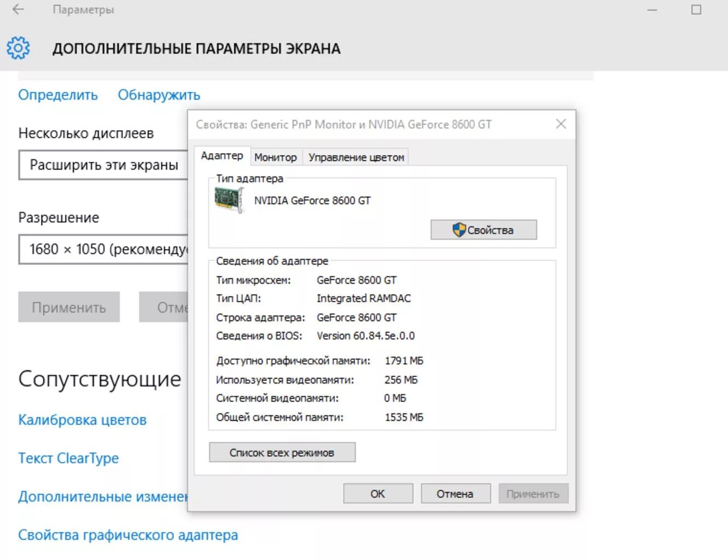Image resolution: width=728 pixels, height=560 pixels.
Task: Go back using the arrow in Параметры
Action: pyautogui.click(x=18, y=9)
